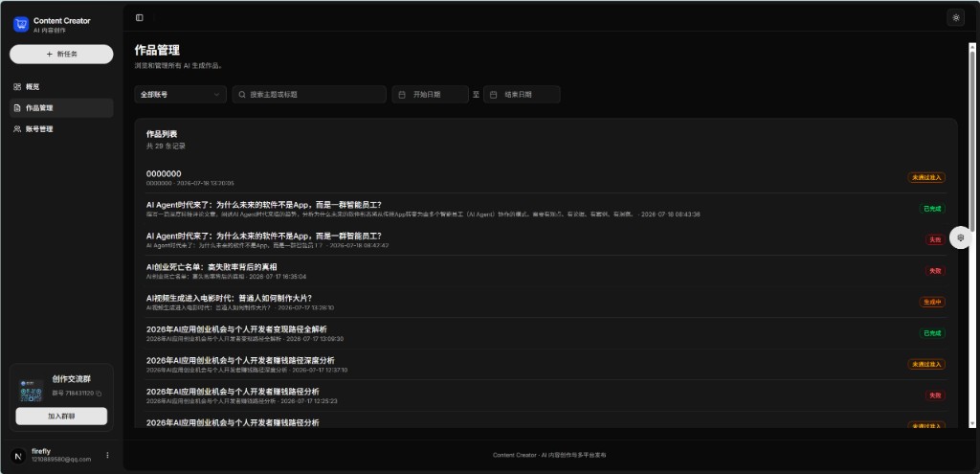Viewport: 980px width, 474px height.
Task: Click the 作品管理 document icon
Action: point(17,108)
